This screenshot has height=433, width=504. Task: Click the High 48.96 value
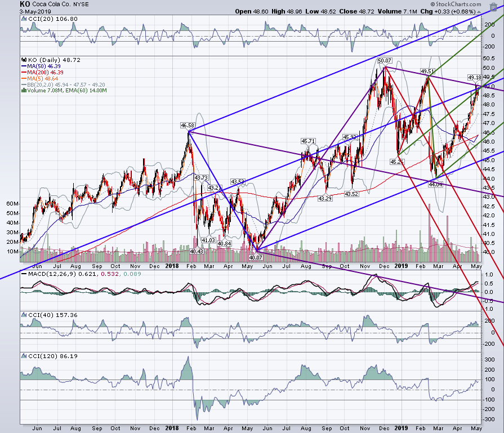[287, 12]
